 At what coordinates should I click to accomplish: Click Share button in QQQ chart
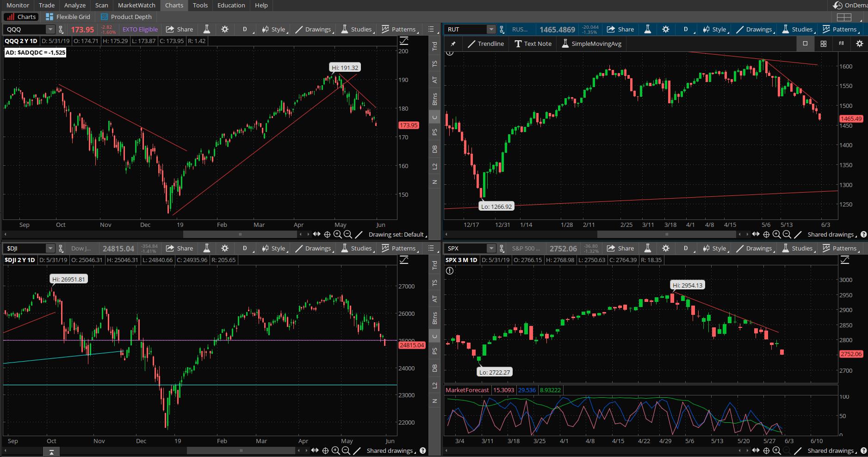pos(180,29)
